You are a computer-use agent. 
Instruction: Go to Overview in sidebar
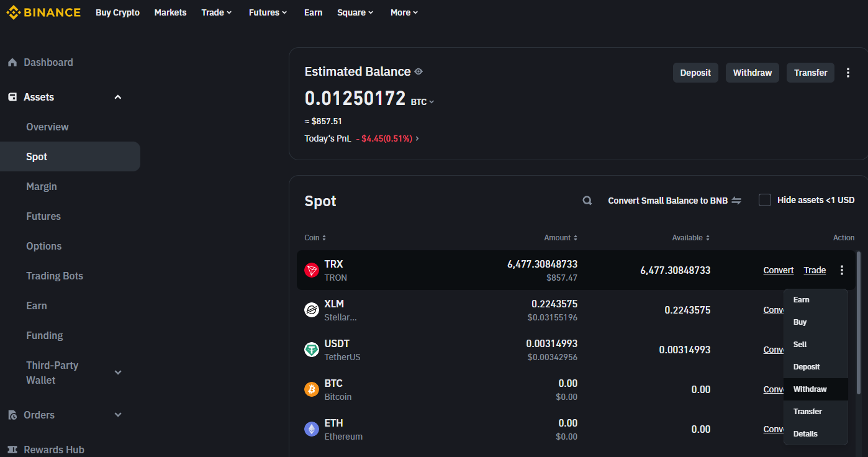(47, 127)
